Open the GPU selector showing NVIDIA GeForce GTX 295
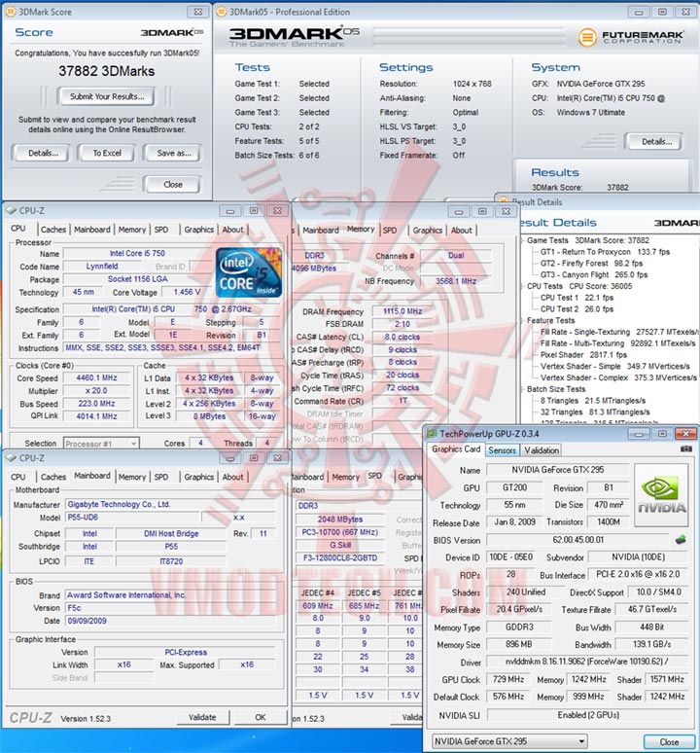700x753 pixels. (x=509, y=741)
